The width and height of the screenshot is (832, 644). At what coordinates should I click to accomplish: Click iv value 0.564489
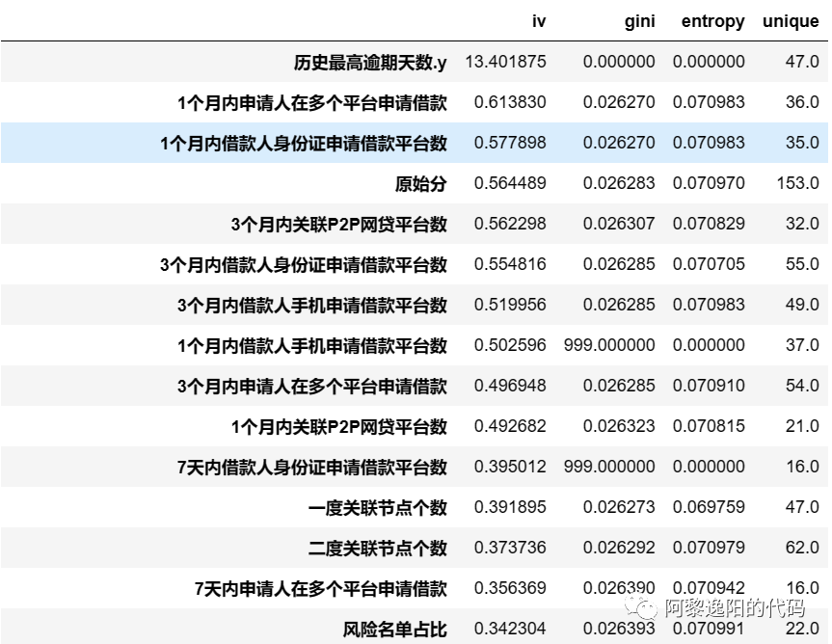click(x=510, y=183)
